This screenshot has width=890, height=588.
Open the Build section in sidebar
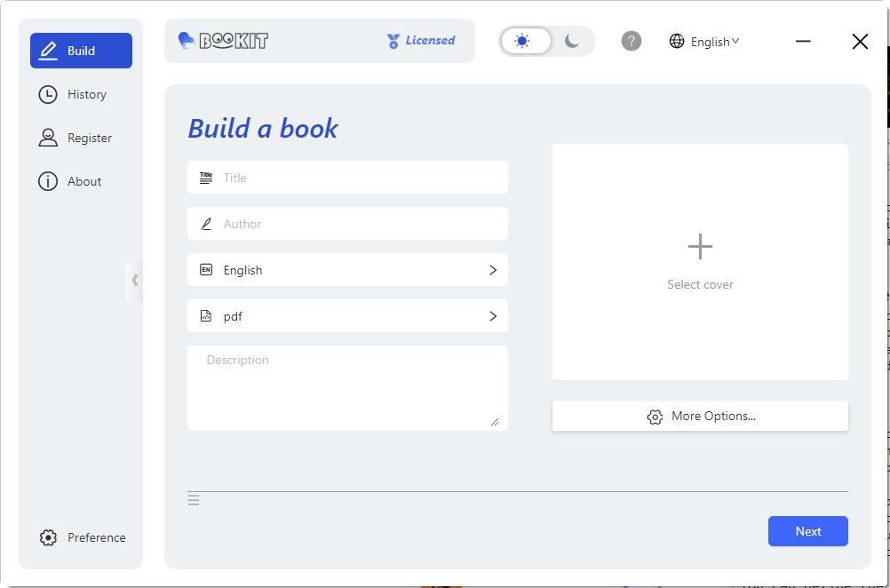pyautogui.click(x=81, y=51)
